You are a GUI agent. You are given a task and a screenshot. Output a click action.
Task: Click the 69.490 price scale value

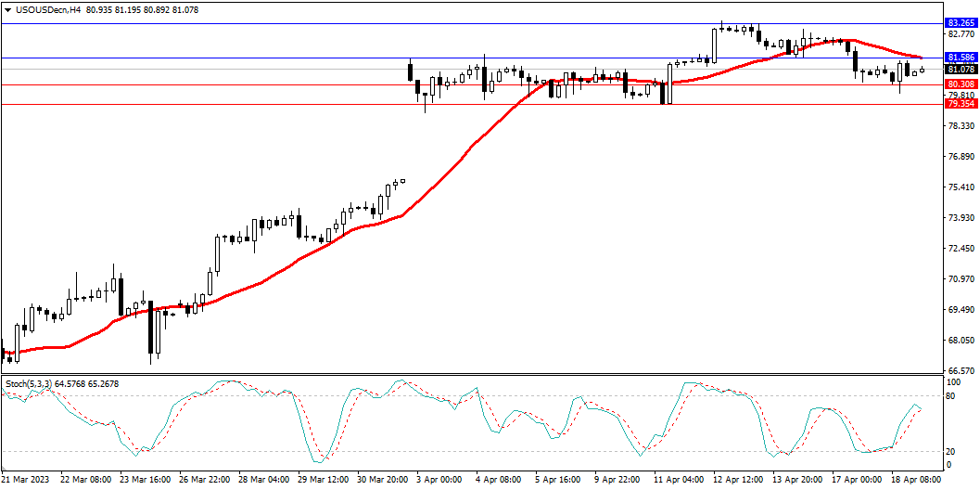coord(961,310)
